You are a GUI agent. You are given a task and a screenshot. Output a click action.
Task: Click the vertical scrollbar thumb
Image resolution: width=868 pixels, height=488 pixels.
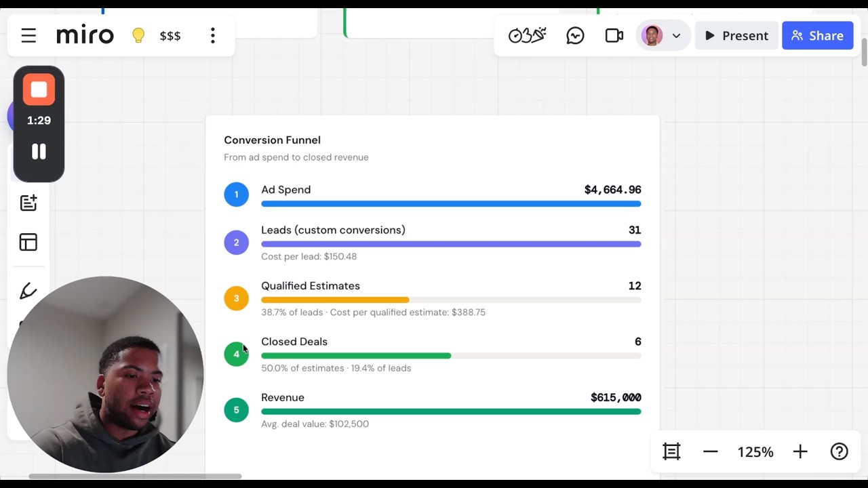click(864, 53)
